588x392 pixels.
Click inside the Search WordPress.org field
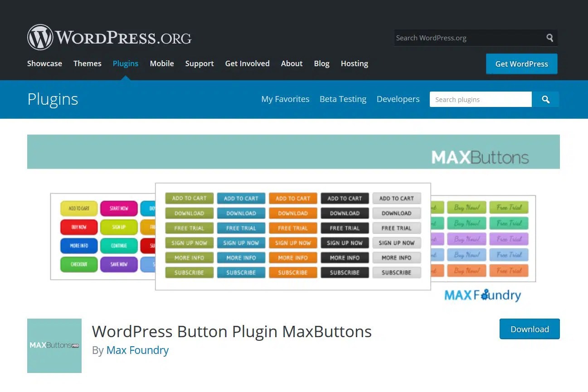pos(462,38)
